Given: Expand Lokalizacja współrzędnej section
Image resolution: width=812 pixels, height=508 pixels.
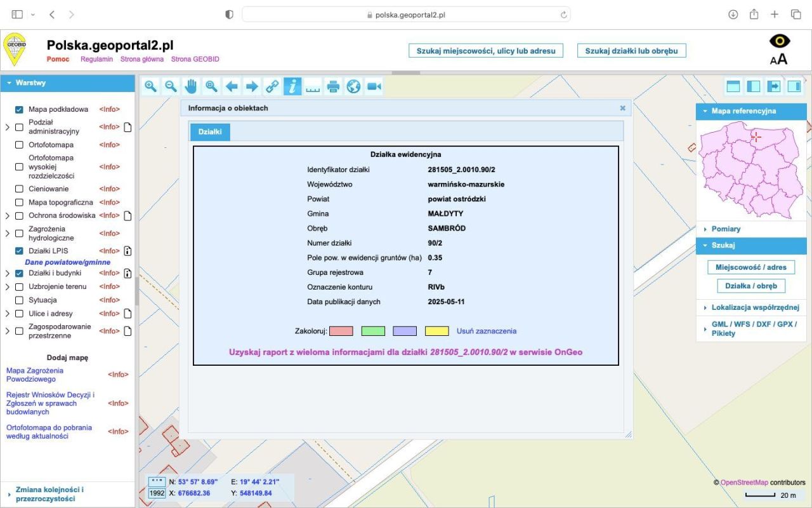Looking at the screenshot, I should tap(755, 307).
